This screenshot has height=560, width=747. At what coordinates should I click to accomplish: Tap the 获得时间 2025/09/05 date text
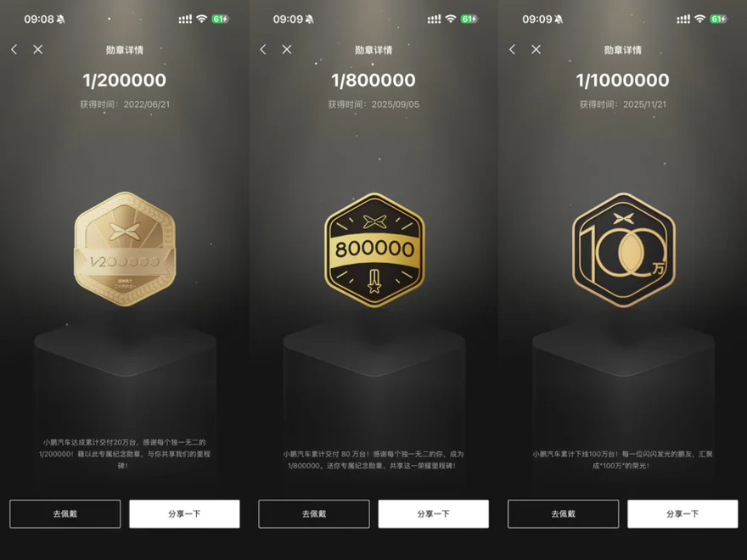374,104
